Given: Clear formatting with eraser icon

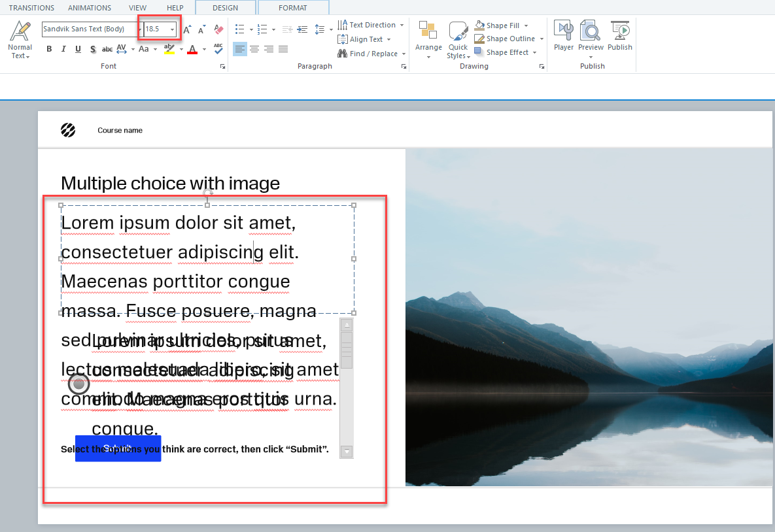Looking at the screenshot, I should click(218, 29).
